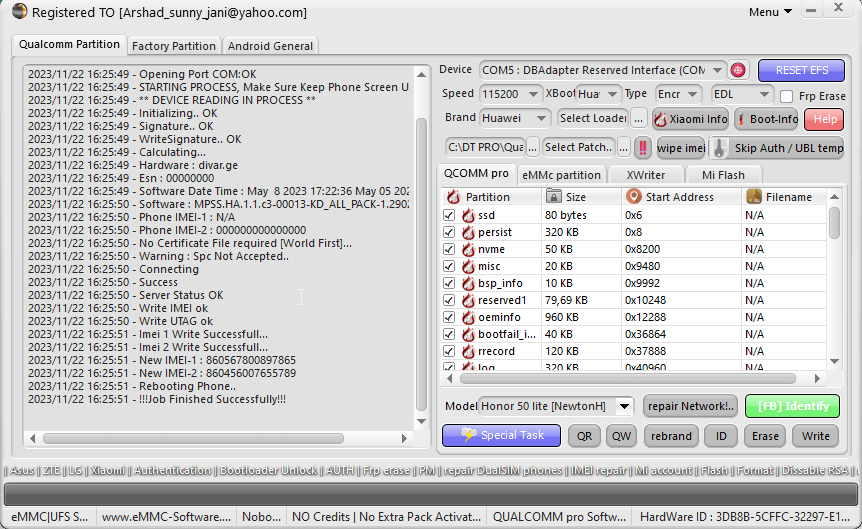Image resolution: width=862 pixels, height=529 pixels.
Task: Click the QW button
Action: tap(621, 436)
